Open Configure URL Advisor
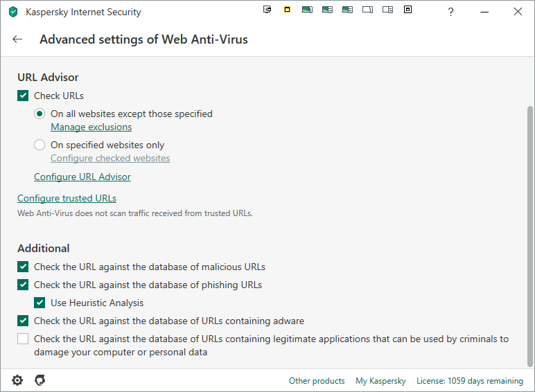Screen dimensions: 535x392 coord(82,177)
